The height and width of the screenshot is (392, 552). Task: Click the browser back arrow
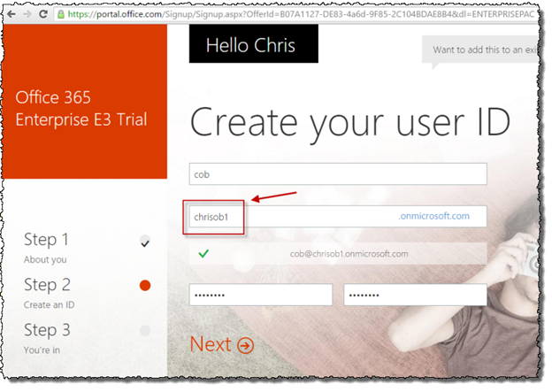tap(11, 14)
